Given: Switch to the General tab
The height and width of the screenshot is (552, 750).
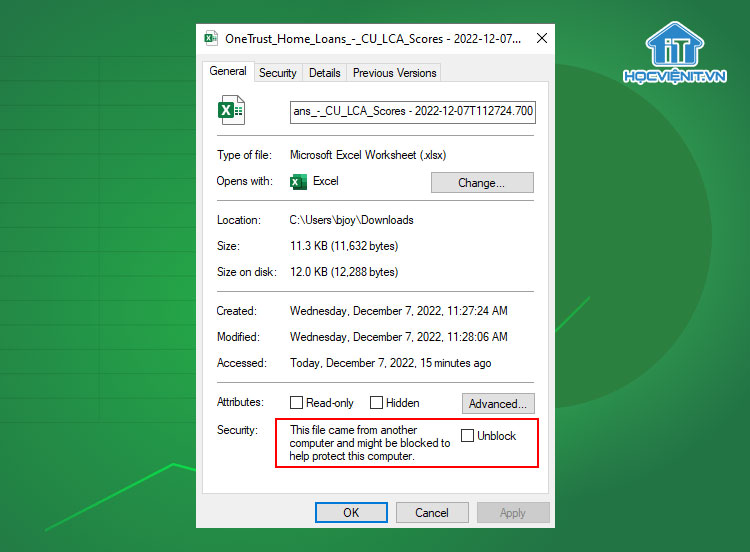Looking at the screenshot, I should coord(228,71).
